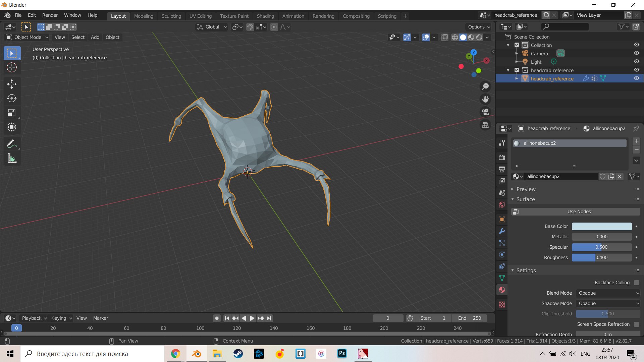Open the Options dropdown in viewport
Screen dimensions: 644x362
click(479, 27)
